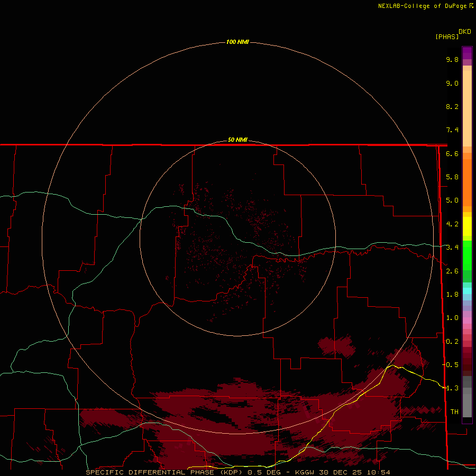The image size is (476, 476).
Task: Click the 1.0 scale label
Action: 452,318
